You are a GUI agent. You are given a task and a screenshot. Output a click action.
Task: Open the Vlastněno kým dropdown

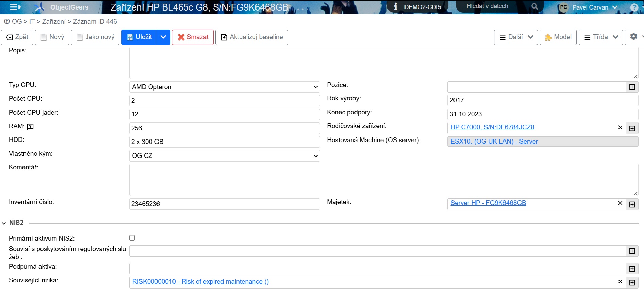pos(225,156)
